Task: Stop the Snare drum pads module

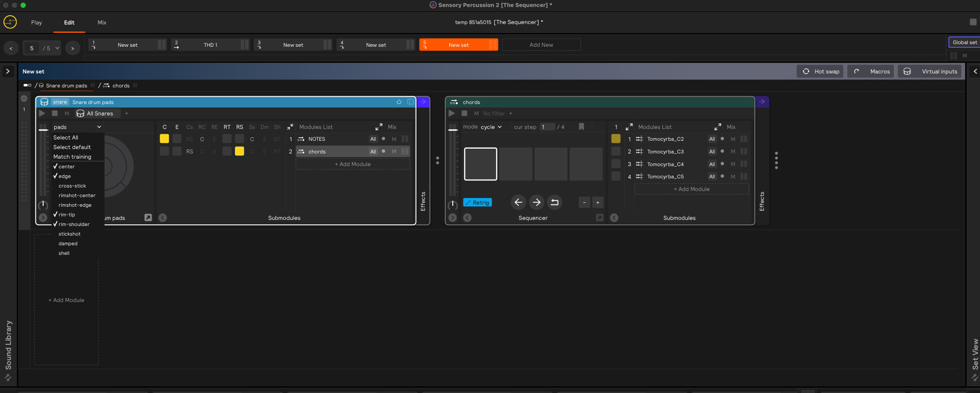Action: point(55,114)
